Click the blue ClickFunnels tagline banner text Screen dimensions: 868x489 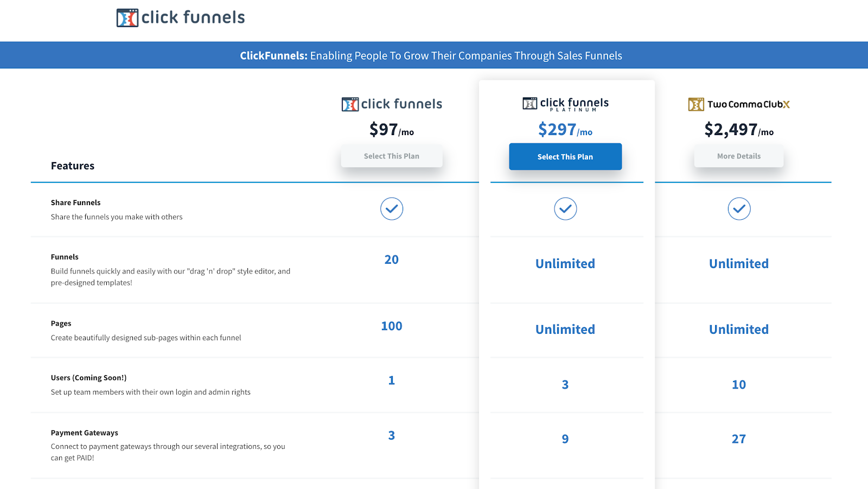coord(431,55)
